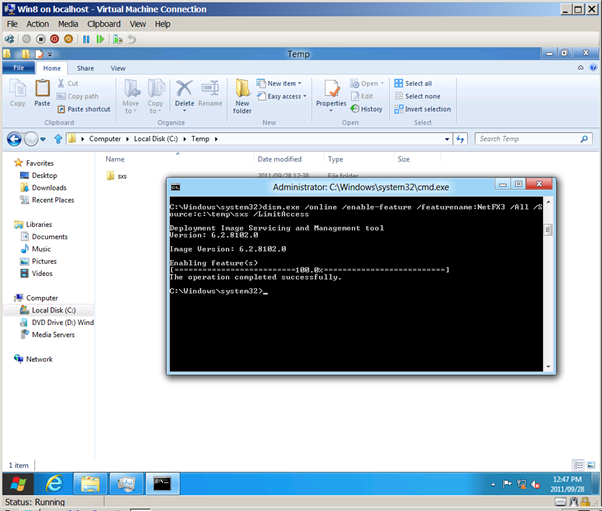Select Music library

(35, 249)
